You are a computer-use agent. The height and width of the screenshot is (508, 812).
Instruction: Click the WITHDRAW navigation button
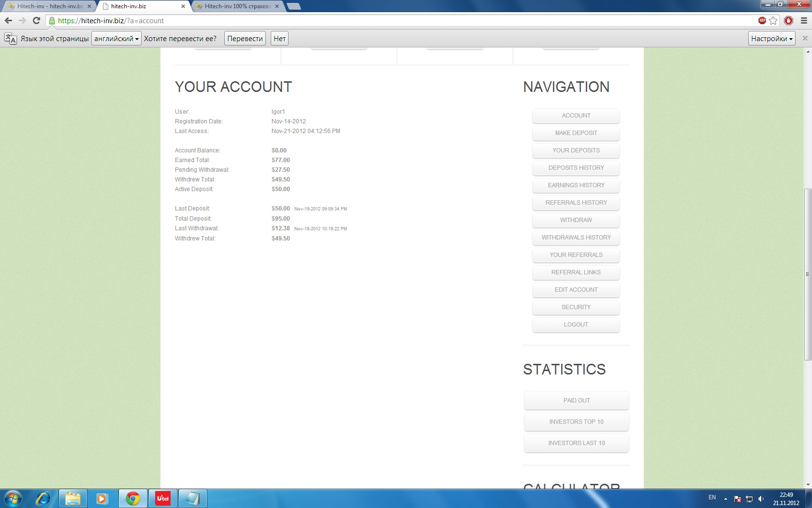click(576, 220)
